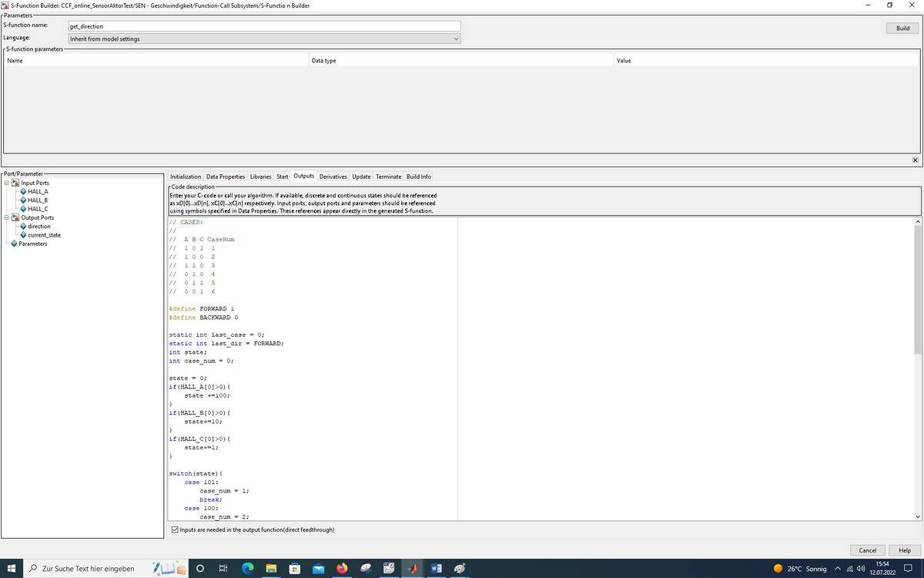Open Microsoft Edge from the taskbar
924x578 pixels.
(x=247, y=569)
